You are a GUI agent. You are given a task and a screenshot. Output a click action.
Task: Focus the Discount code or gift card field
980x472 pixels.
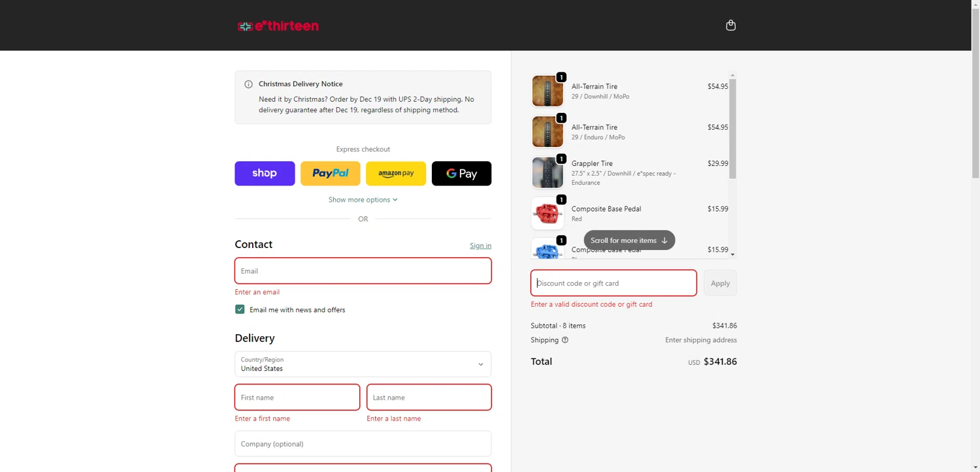613,283
